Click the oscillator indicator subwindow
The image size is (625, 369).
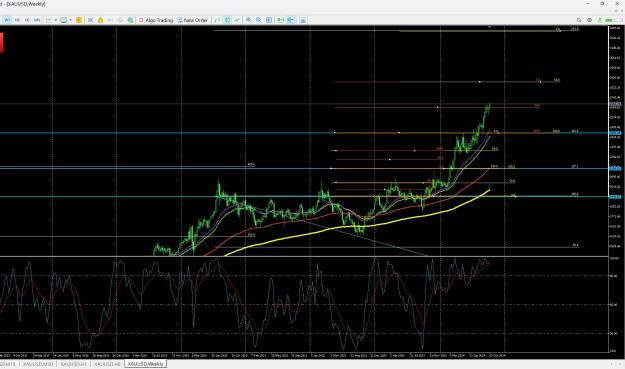click(303, 305)
